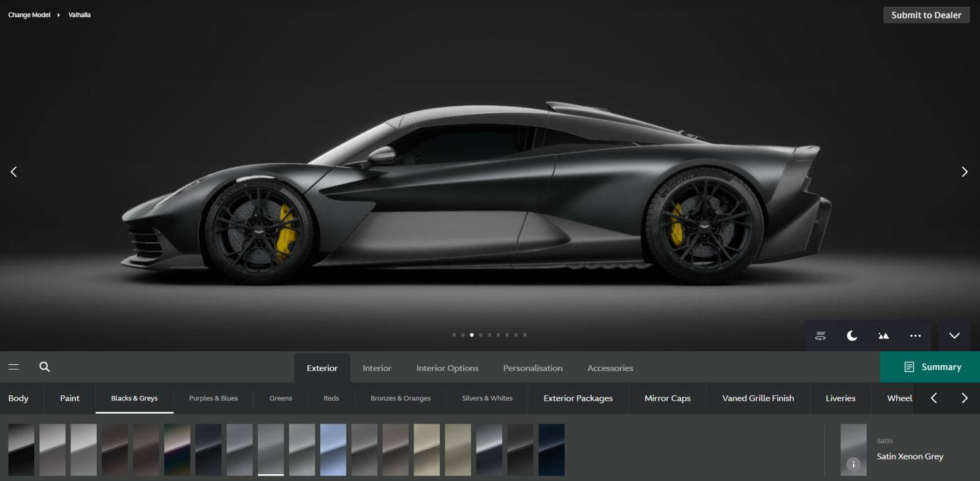The image size is (980, 481).
Task: Collapse the configurator panel with down chevron
Action: tap(954, 335)
